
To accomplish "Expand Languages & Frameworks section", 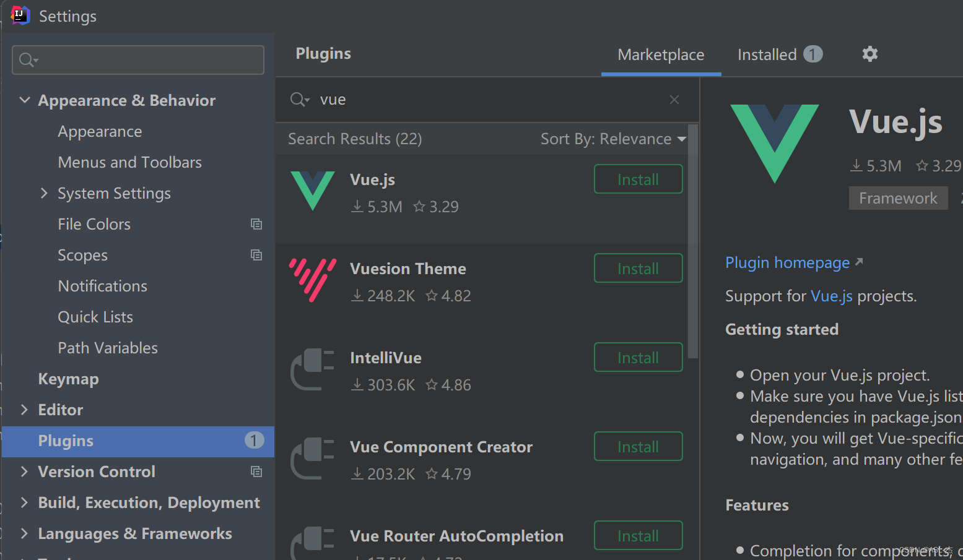I will coord(24,533).
